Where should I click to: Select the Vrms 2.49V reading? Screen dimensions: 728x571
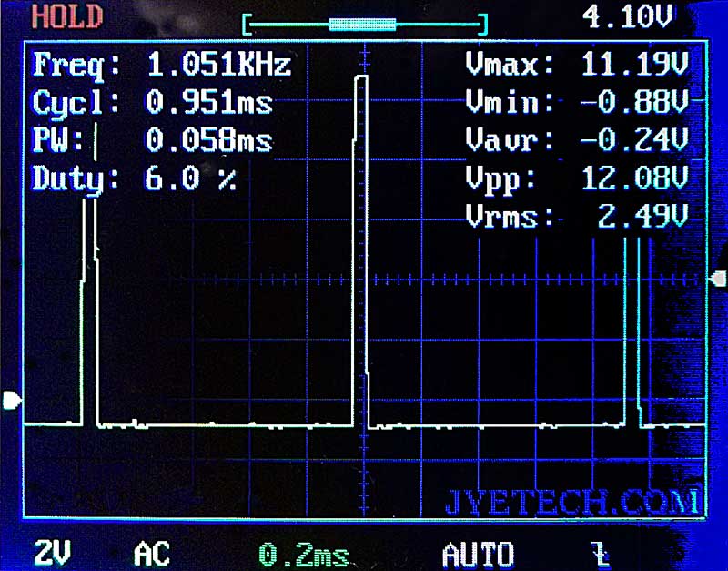click(577, 217)
